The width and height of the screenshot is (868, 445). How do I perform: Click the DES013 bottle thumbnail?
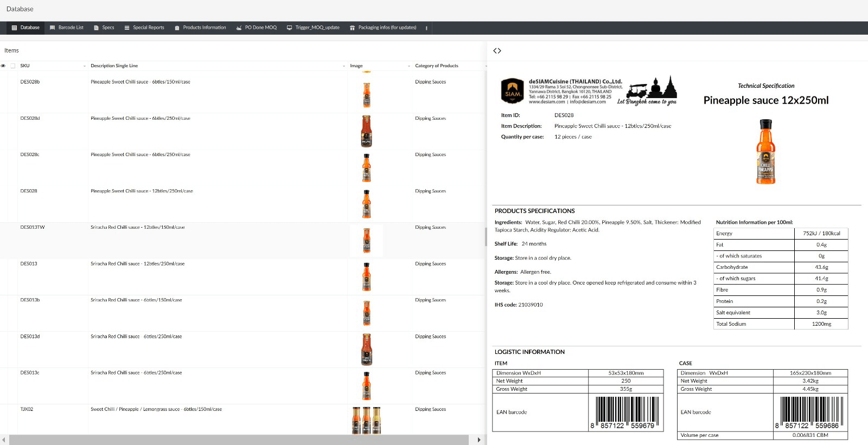367,277
